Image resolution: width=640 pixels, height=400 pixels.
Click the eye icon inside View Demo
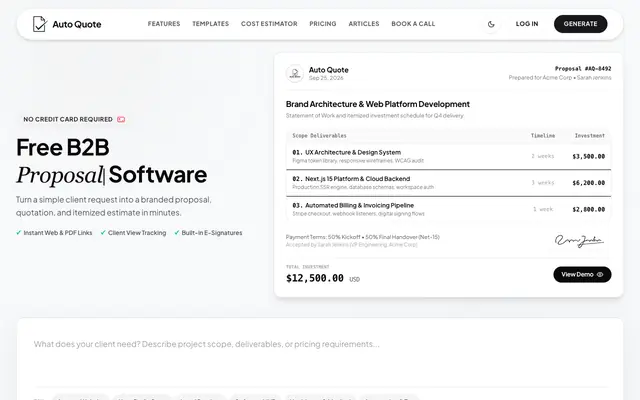click(600, 275)
